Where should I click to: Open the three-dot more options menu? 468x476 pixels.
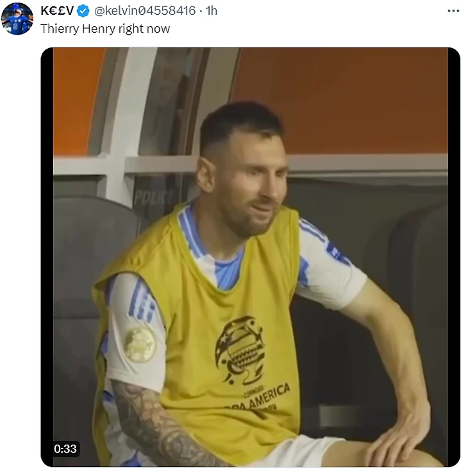[453, 11]
